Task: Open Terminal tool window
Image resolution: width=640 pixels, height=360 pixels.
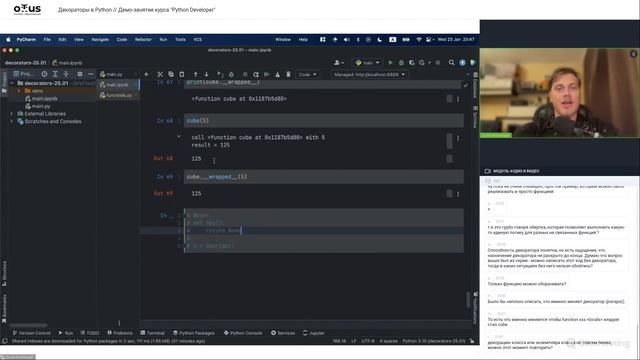Action: [152, 333]
